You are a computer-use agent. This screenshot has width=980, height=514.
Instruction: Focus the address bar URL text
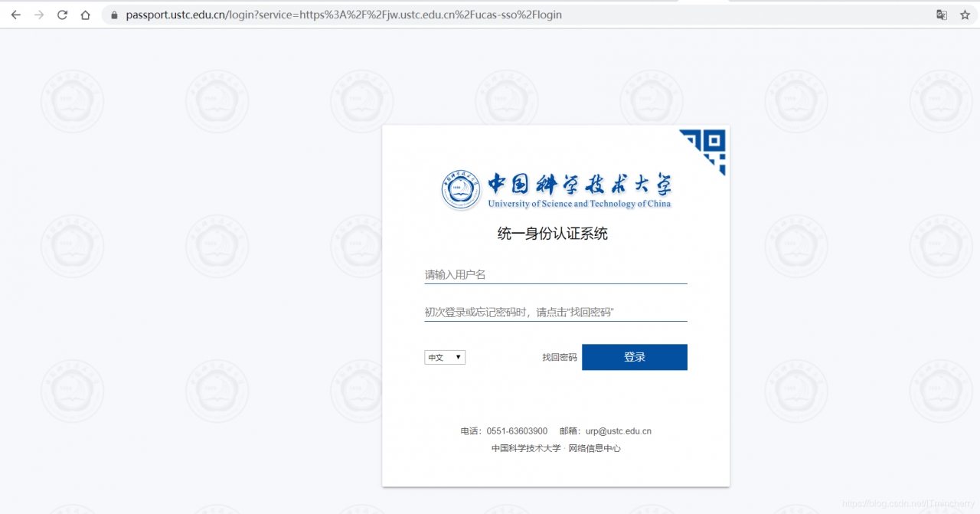point(344,15)
